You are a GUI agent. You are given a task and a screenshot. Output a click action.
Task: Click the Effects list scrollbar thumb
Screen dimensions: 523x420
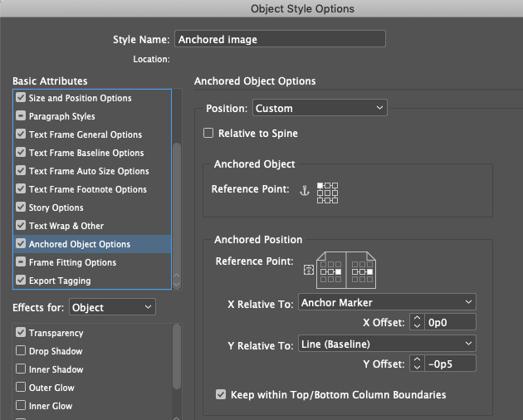[x=177, y=356]
